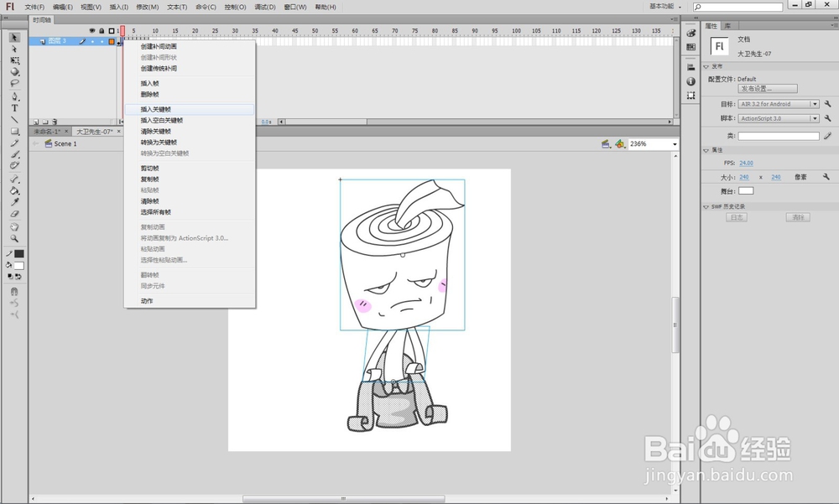Open the Align panel icon
The width and height of the screenshot is (839, 504).
[x=690, y=67]
